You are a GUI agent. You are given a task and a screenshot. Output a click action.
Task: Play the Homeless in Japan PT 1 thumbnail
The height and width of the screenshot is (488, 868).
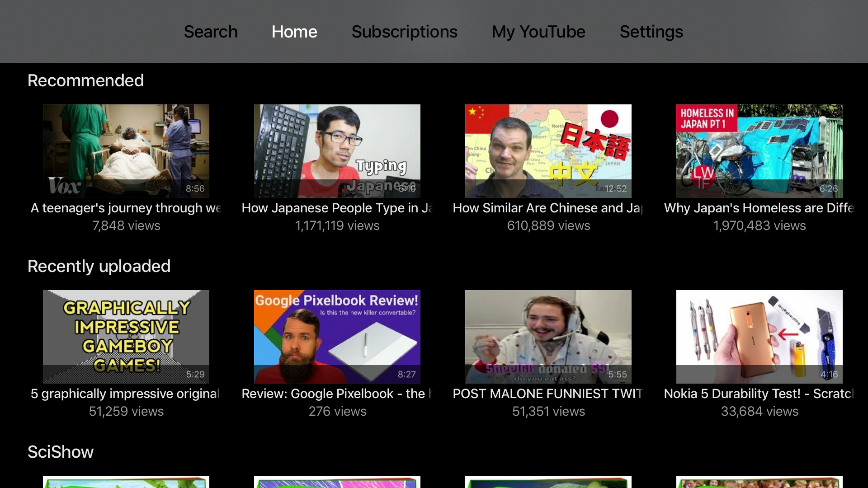coord(759,151)
